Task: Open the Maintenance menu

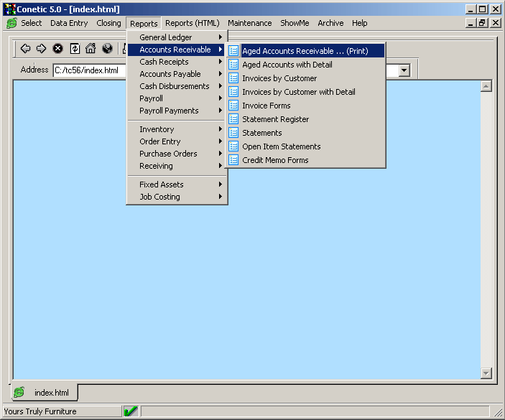Action: (x=249, y=23)
